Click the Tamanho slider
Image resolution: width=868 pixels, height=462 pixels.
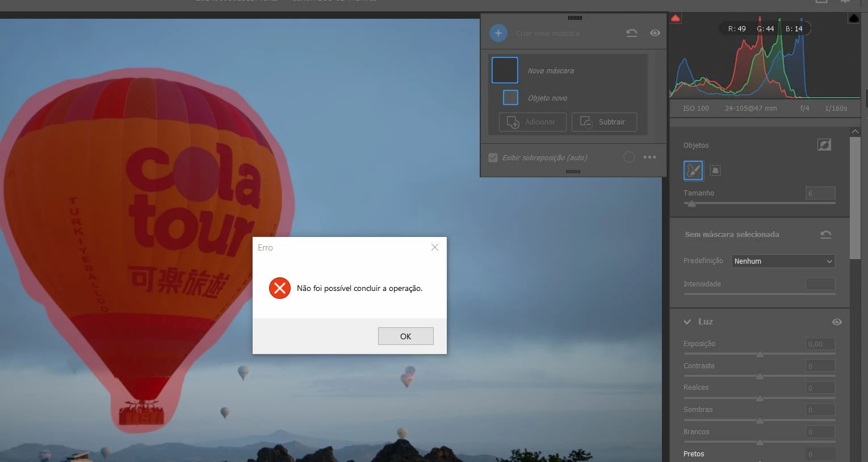(760, 203)
